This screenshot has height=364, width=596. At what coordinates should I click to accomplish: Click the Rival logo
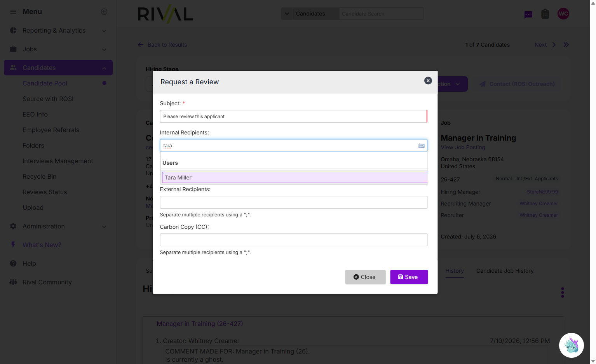(x=165, y=14)
